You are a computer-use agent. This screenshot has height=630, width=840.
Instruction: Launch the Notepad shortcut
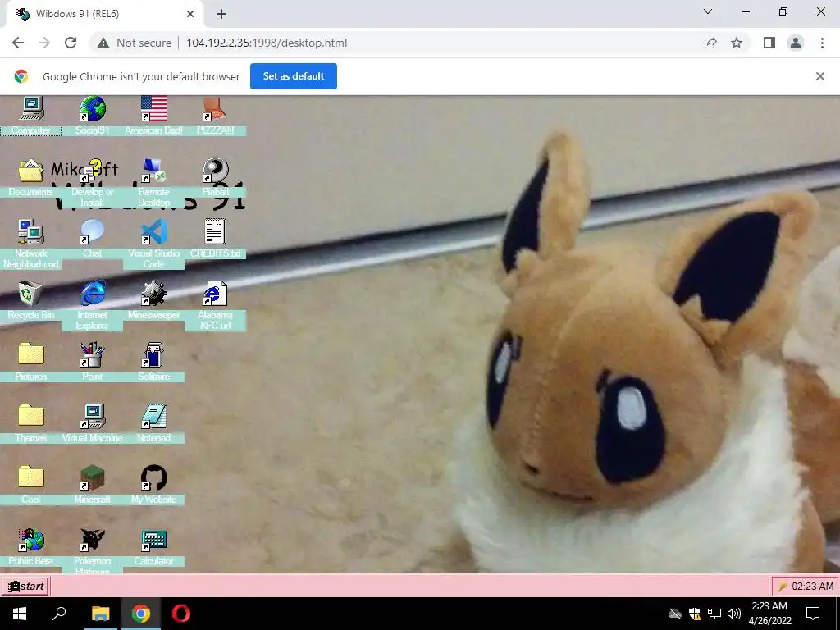pyautogui.click(x=153, y=417)
